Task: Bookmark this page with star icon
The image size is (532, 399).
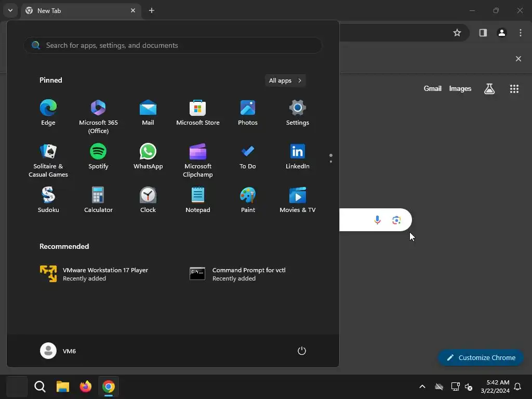Action: [x=457, y=33]
